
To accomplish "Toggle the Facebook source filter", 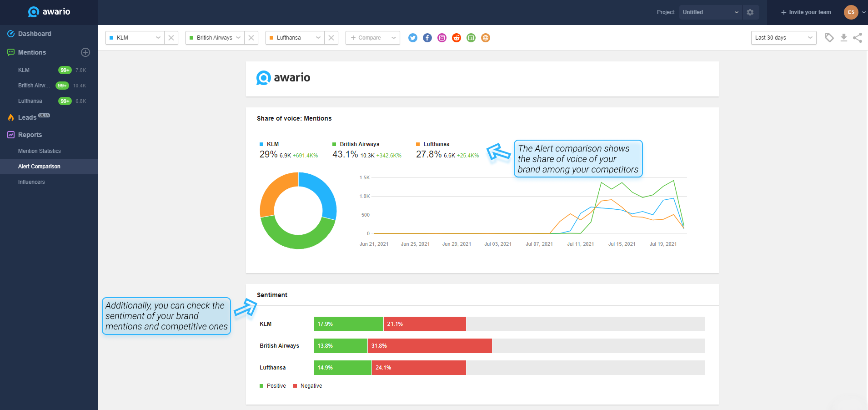I will pyautogui.click(x=427, y=38).
